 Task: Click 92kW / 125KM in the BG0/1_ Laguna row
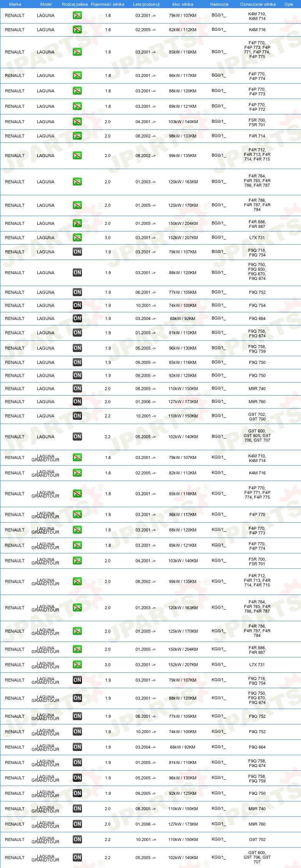182,375
